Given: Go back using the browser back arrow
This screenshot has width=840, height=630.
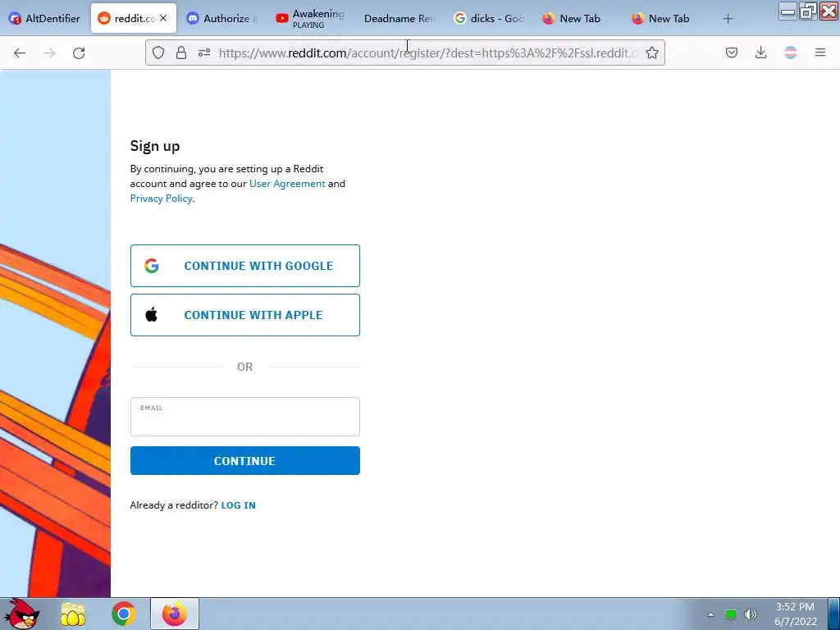Looking at the screenshot, I should (20, 52).
